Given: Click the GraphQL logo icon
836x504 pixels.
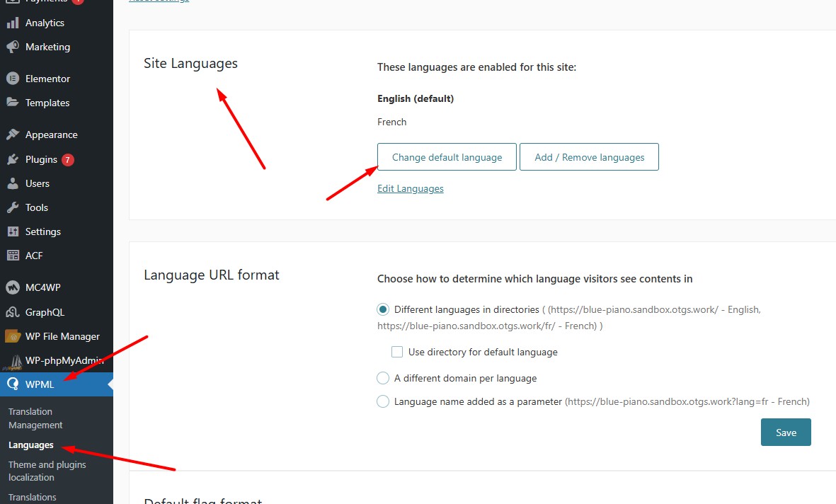Looking at the screenshot, I should [x=13, y=312].
